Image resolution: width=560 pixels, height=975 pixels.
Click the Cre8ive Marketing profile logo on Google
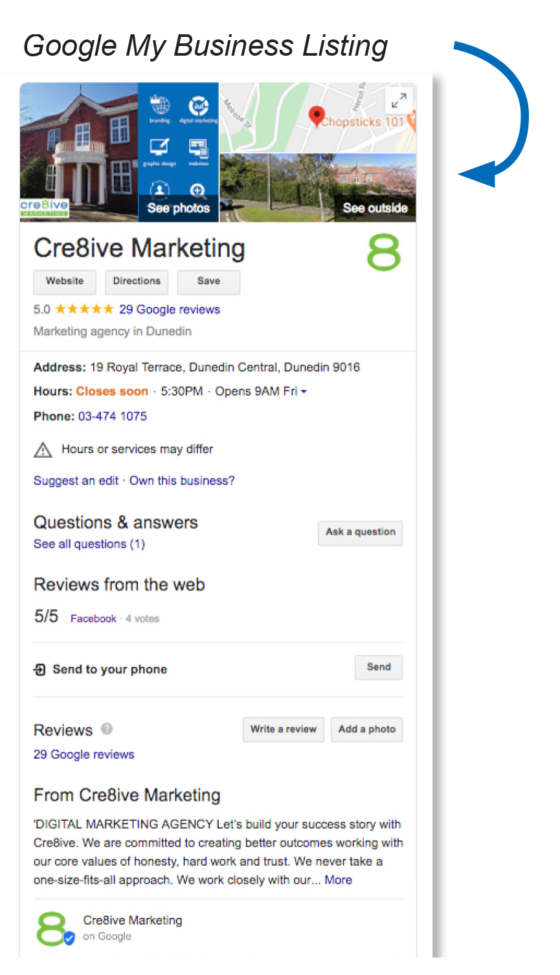click(54, 929)
